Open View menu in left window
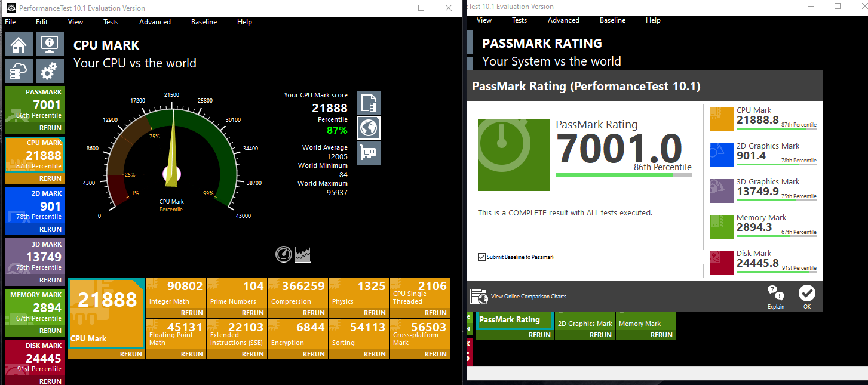Image resolution: width=868 pixels, height=385 pixels. tap(76, 22)
